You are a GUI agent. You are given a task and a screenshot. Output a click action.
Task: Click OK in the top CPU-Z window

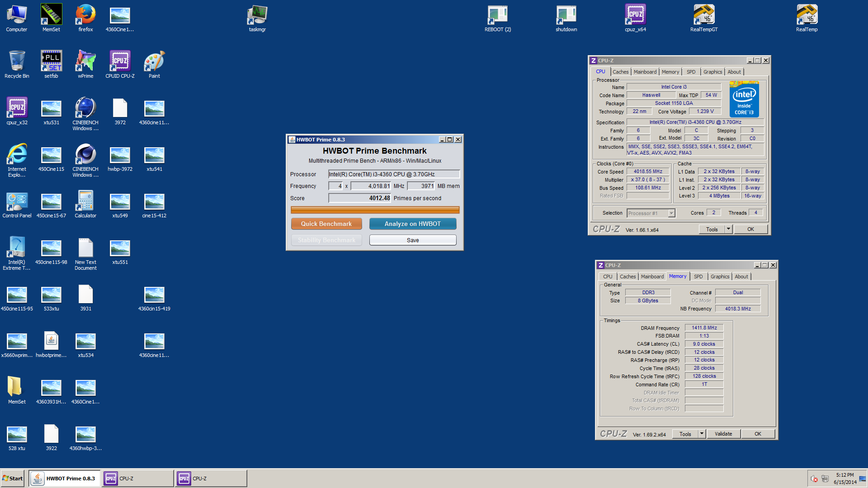750,229
